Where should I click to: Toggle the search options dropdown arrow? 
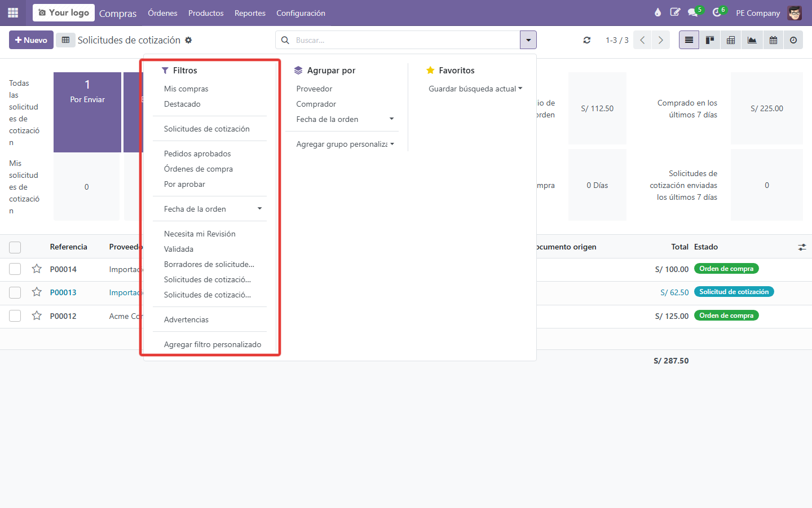pyautogui.click(x=528, y=40)
